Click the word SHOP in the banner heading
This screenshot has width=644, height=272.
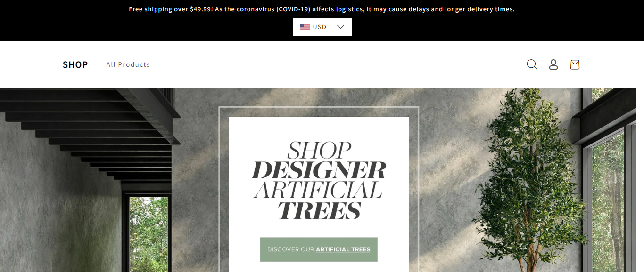click(319, 151)
